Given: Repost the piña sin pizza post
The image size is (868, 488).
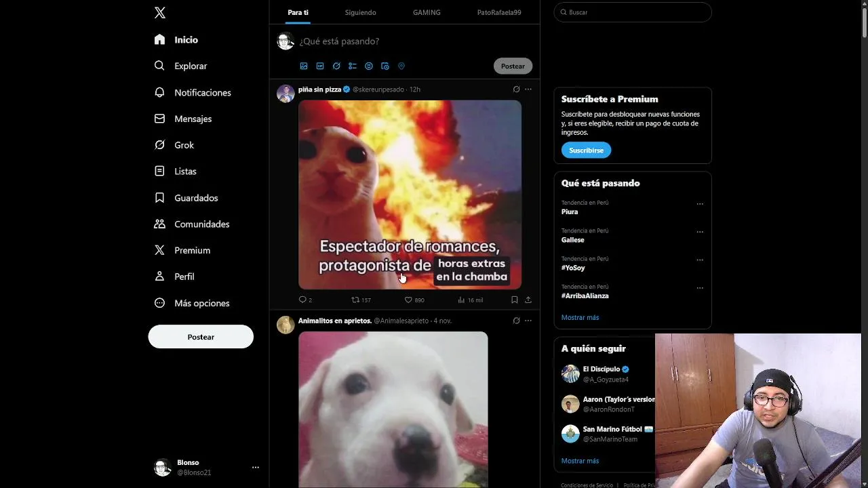Looking at the screenshot, I should pos(361,300).
